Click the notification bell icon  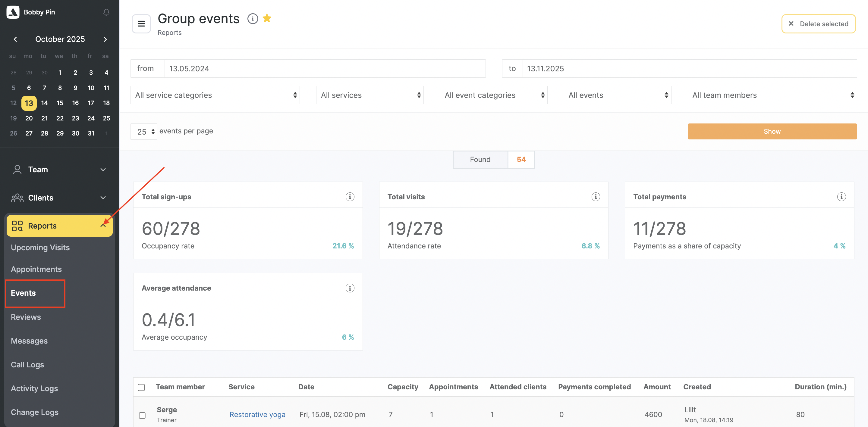106,12
